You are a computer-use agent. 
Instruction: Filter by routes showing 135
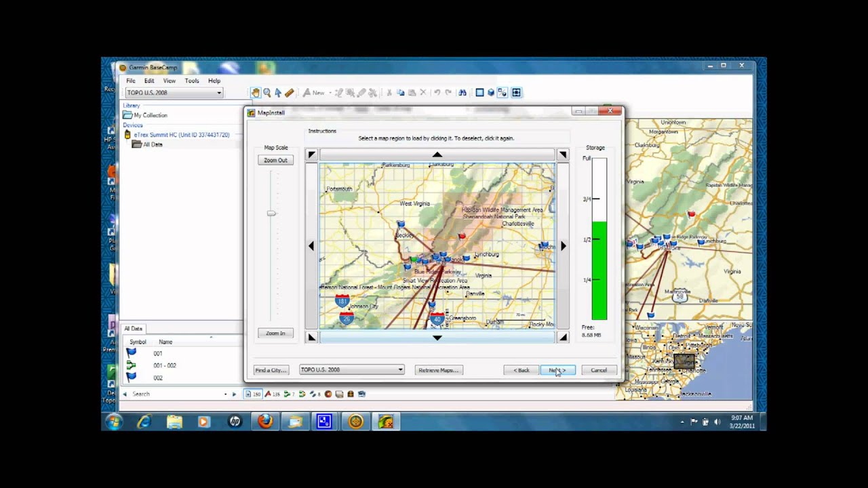[273, 394]
